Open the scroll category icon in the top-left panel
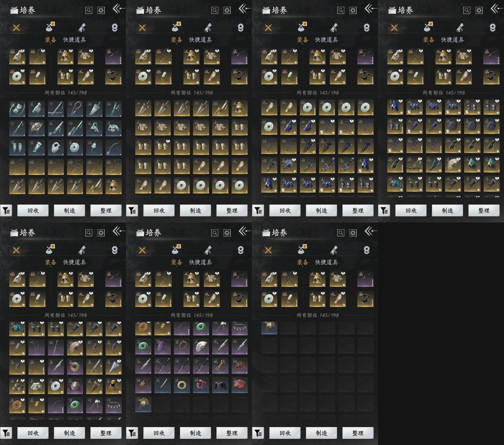The height and width of the screenshot is (445, 504). point(82,28)
